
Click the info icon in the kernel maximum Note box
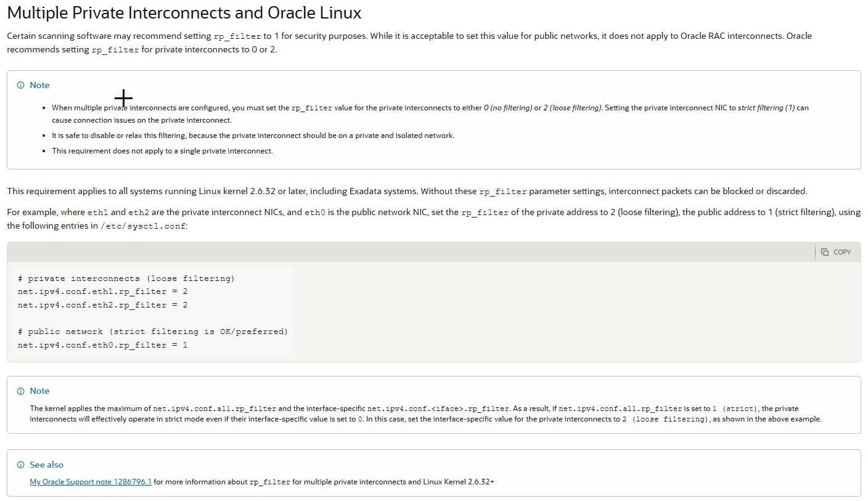point(21,391)
